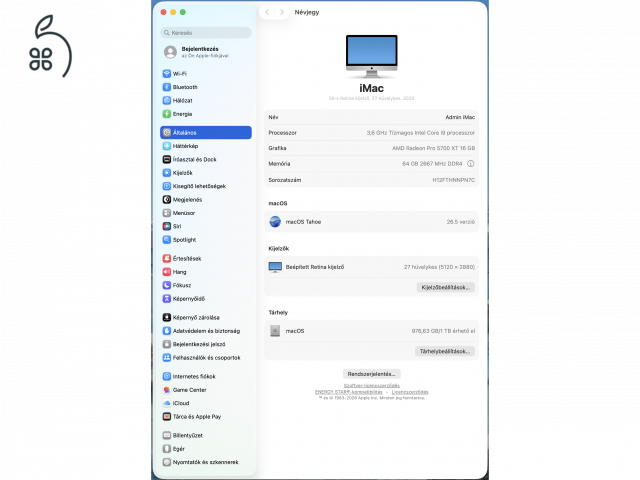Image resolution: width=640 pixels, height=480 pixels.
Task: Select the Általános gear icon
Action: coord(167,133)
